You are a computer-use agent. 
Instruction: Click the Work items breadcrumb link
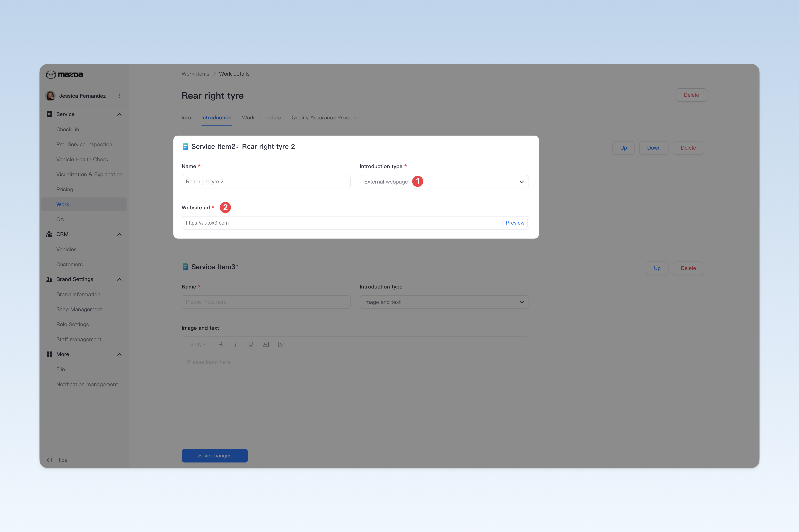pos(195,74)
